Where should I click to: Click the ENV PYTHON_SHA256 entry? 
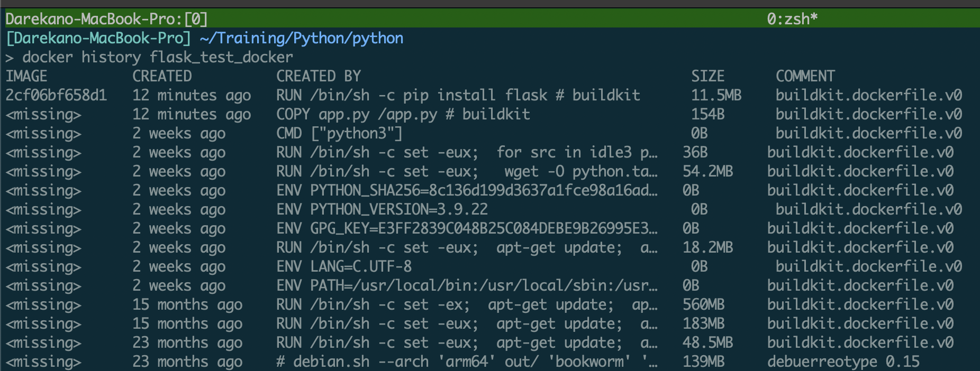coord(467,190)
